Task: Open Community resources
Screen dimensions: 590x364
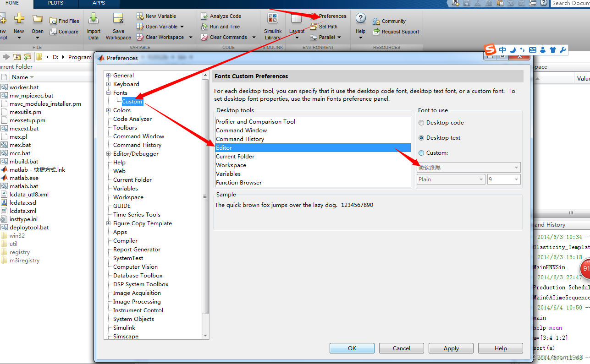Action: (389, 21)
